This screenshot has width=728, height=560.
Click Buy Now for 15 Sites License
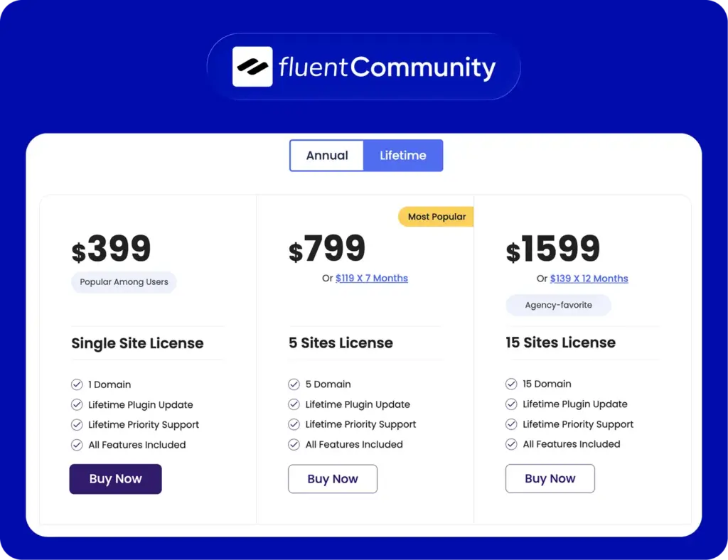click(x=550, y=478)
